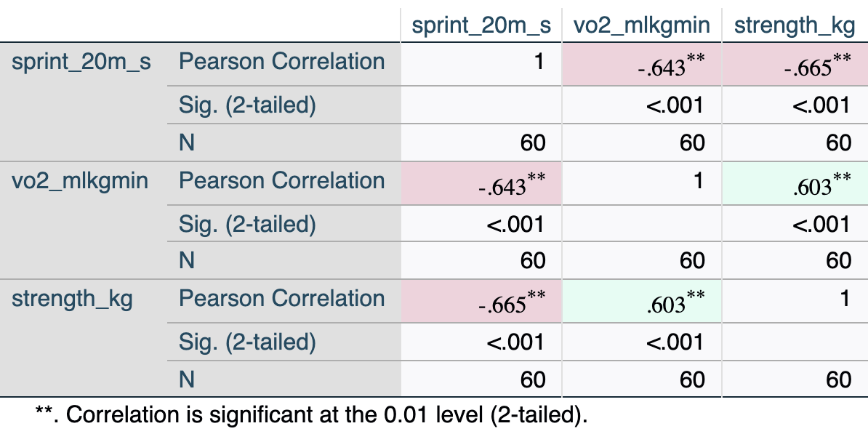Viewport: 868px width, 434px height.
Task: Click the N label under strength_kg
Action: pos(187,379)
